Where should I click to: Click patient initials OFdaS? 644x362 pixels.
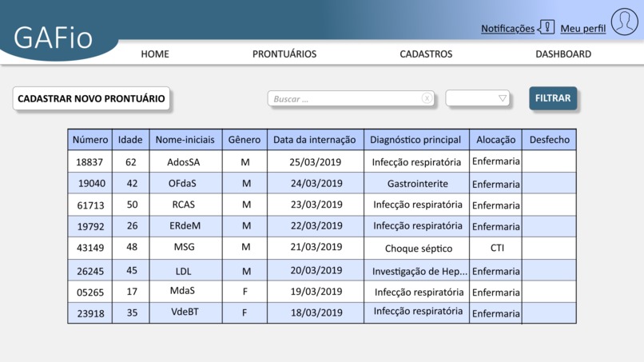pyautogui.click(x=182, y=183)
